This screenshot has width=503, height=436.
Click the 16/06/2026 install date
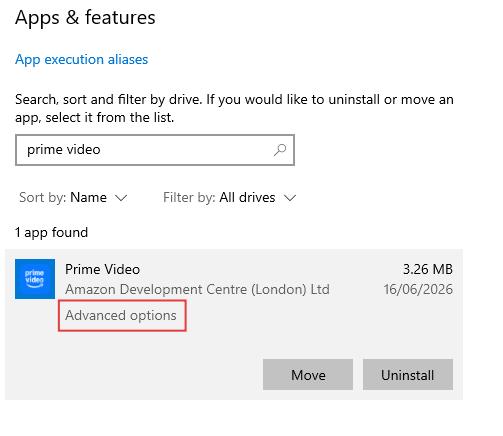(418, 289)
